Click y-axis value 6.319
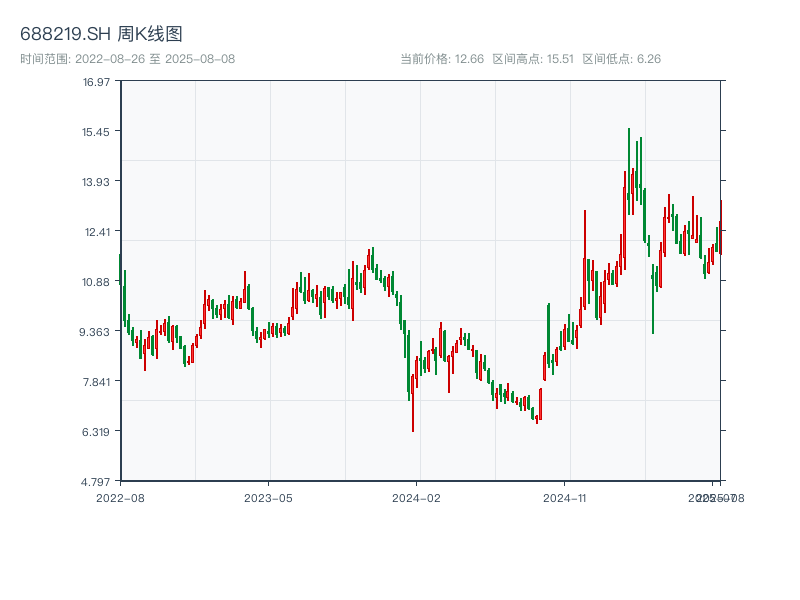This screenshot has height=600, width=800. click(x=96, y=432)
